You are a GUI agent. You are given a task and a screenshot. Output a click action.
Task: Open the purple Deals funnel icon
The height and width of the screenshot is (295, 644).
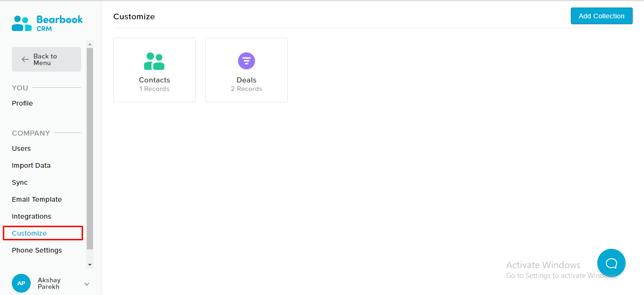pos(246,61)
